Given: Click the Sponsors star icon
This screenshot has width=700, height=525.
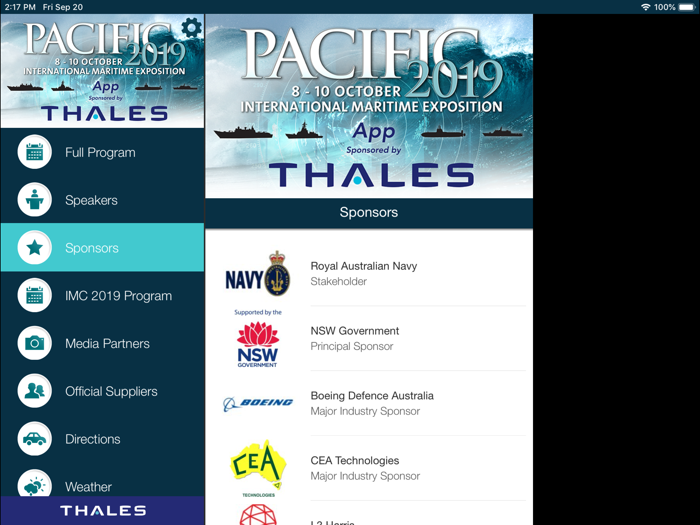Looking at the screenshot, I should [x=34, y=247].
